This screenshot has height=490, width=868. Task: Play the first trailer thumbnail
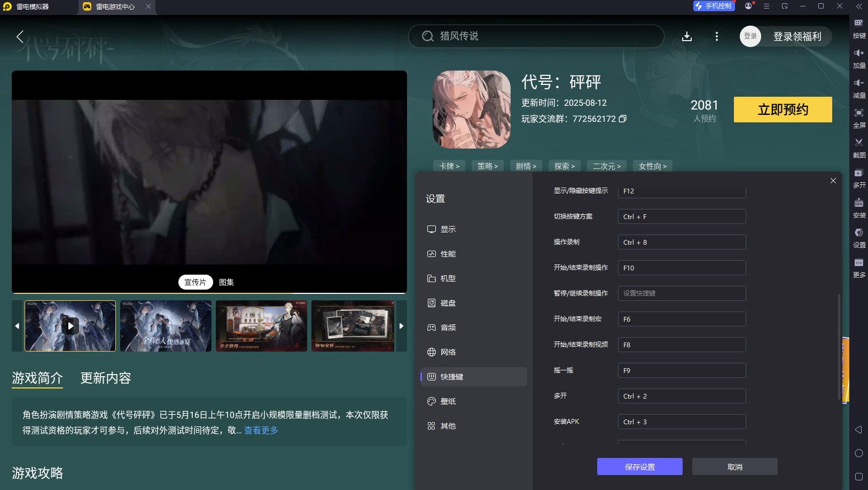[70, 326]
